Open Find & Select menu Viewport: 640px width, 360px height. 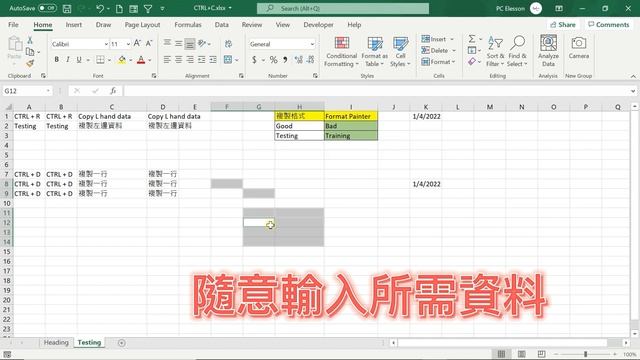518,51
